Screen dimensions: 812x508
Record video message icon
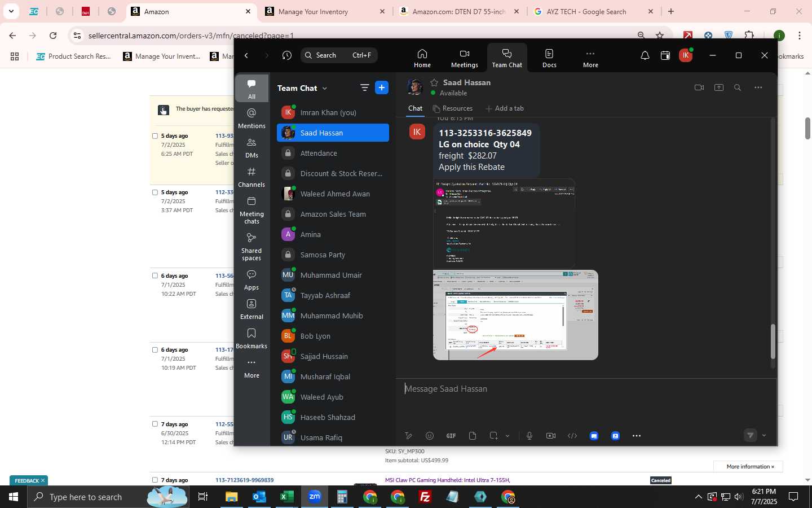(551, 436)
